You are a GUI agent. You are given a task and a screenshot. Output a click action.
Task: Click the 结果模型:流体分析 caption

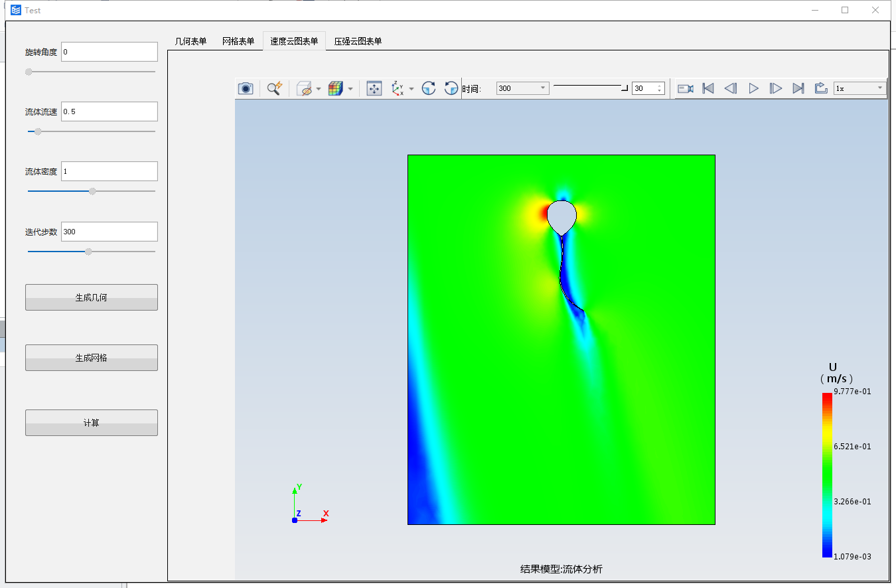pos(561,569)
